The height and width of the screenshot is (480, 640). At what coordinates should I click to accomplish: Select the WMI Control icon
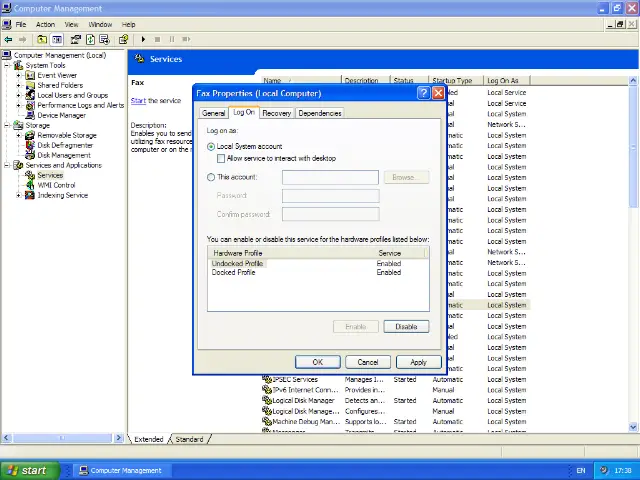tap(30, 185)
